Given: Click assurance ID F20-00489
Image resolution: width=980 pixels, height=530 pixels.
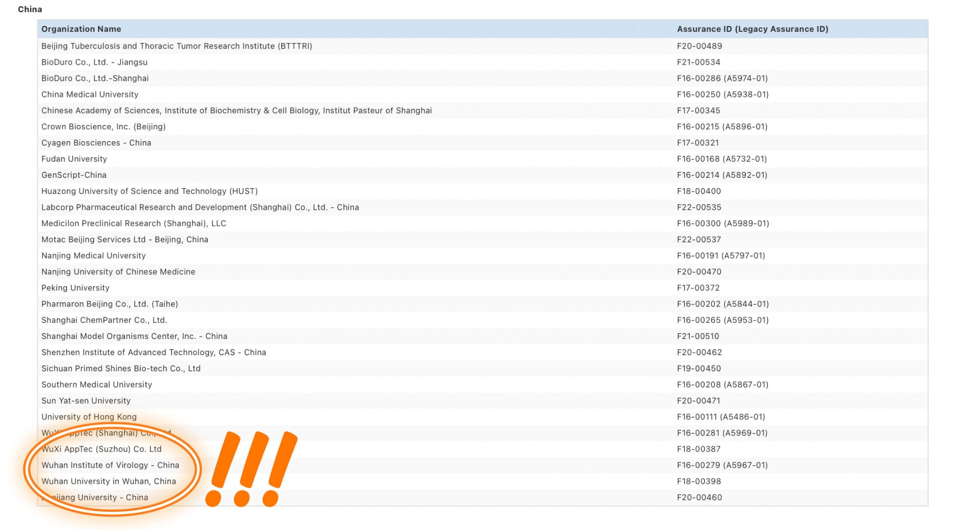Looking at the screenshot, I should point(699,46).
